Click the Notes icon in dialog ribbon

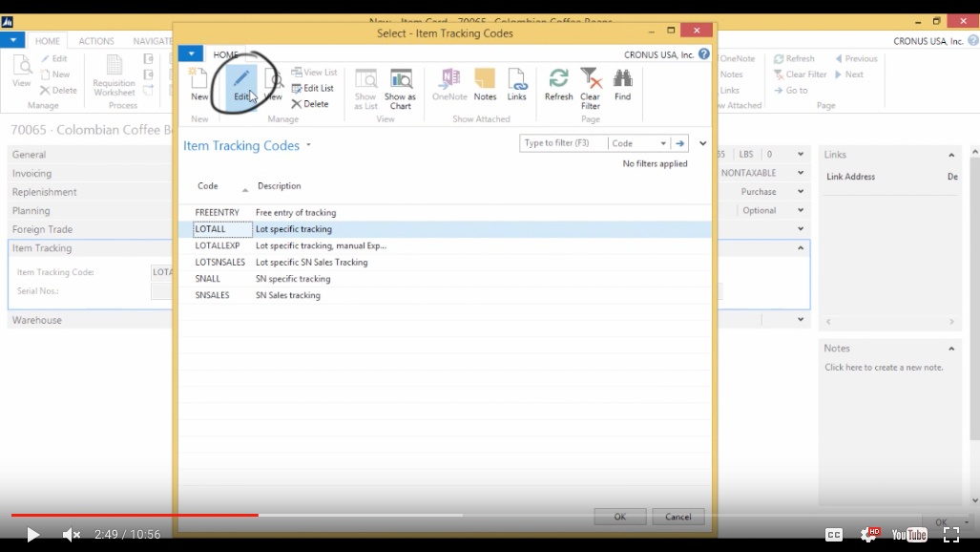click(485, 84)
